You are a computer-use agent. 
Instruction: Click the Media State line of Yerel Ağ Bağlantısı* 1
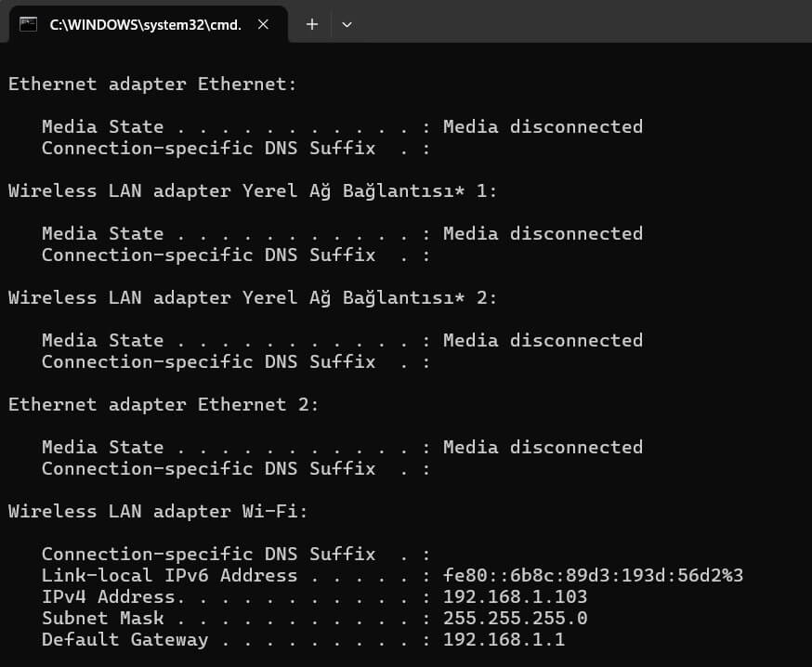(x=342, y=233)
